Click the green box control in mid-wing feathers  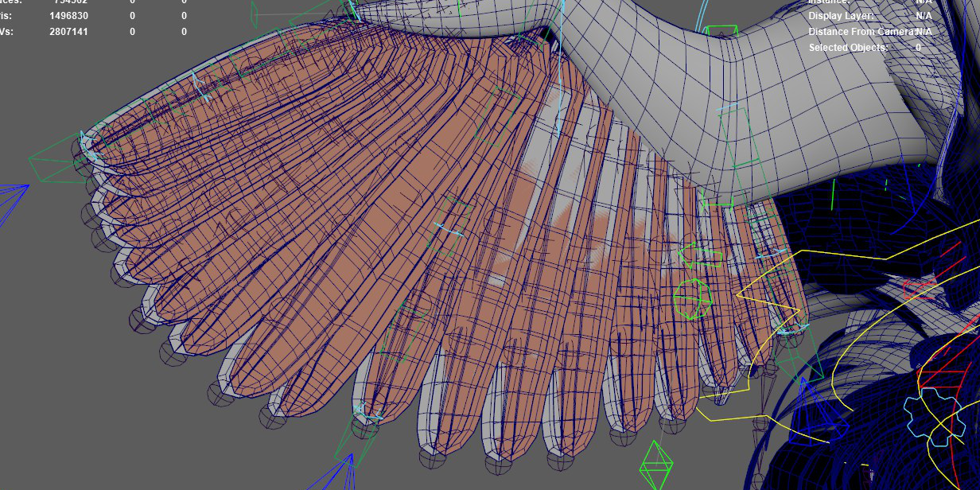pos(452,227)
